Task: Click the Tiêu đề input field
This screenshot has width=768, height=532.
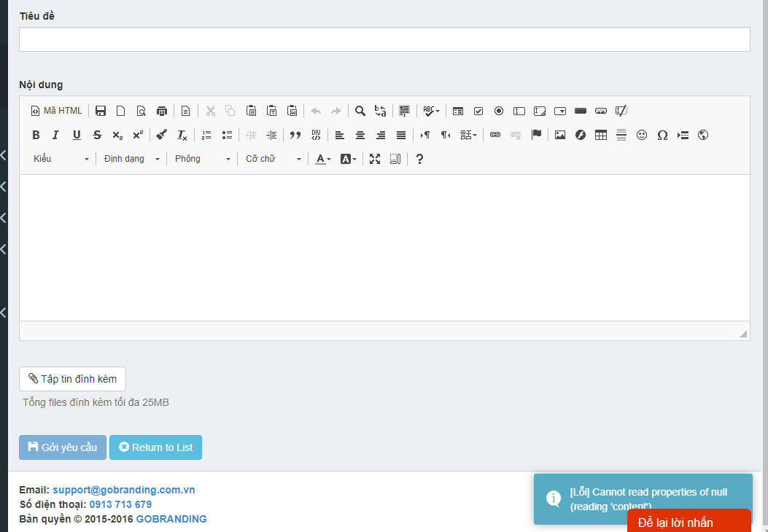Action: (x=384, y=39)
